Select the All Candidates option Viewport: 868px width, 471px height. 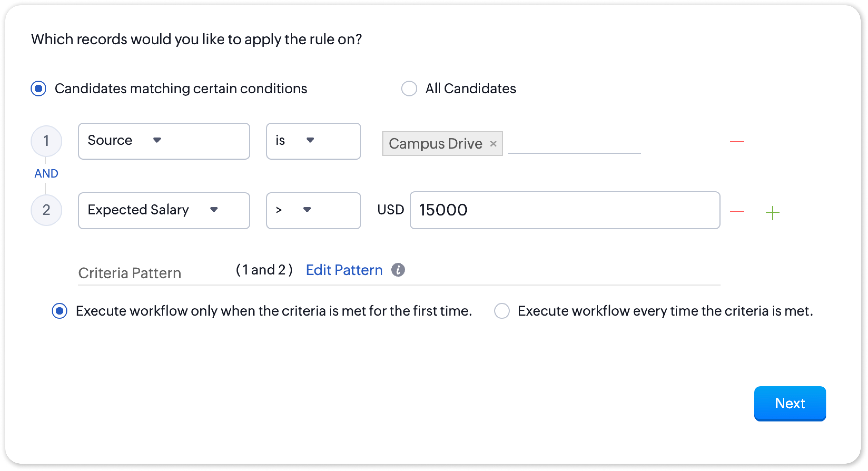tap(409, 89)
